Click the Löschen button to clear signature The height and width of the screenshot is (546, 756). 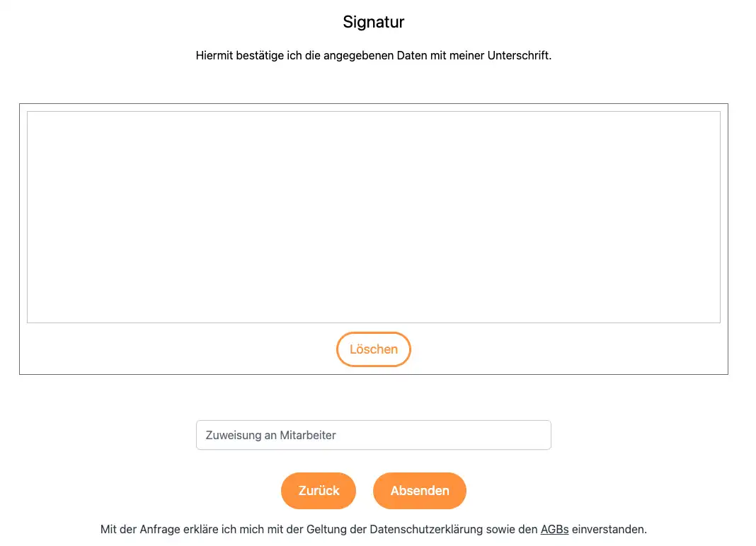coord(373,349)
